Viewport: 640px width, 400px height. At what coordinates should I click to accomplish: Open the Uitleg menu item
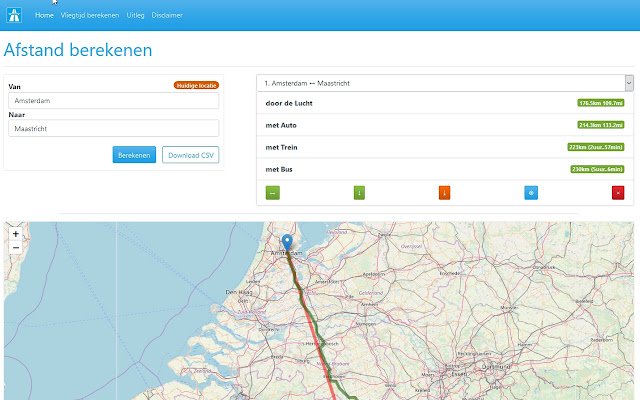(x=135, y=15)
